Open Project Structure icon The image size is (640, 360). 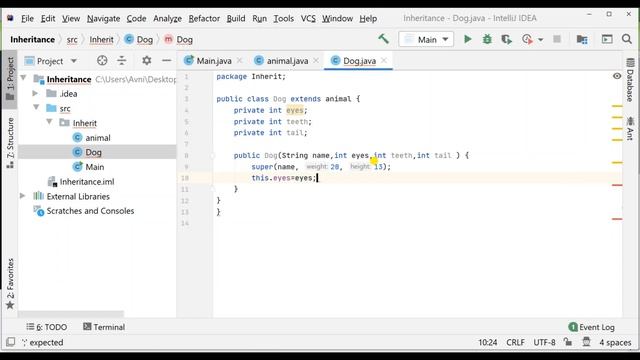click(x=582, y=39)
